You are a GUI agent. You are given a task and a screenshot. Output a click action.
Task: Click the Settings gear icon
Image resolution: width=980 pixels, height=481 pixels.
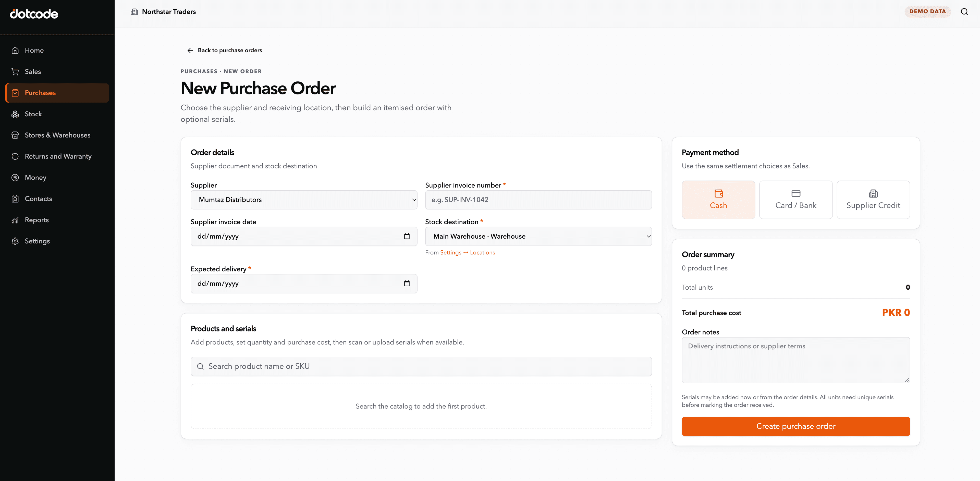tap(15, 241)
